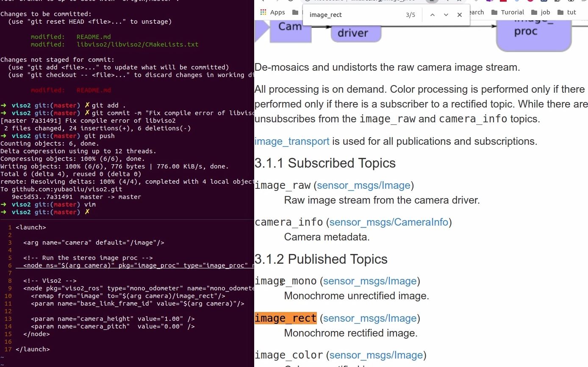Click 'Monochrome rectified image.' description text
588x367 pixels.
point(351,333)
